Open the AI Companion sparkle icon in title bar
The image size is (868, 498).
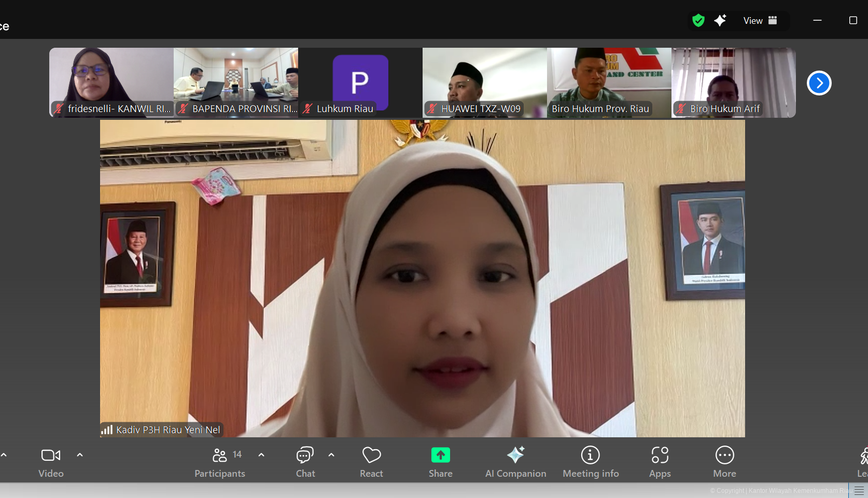(720, 21)
